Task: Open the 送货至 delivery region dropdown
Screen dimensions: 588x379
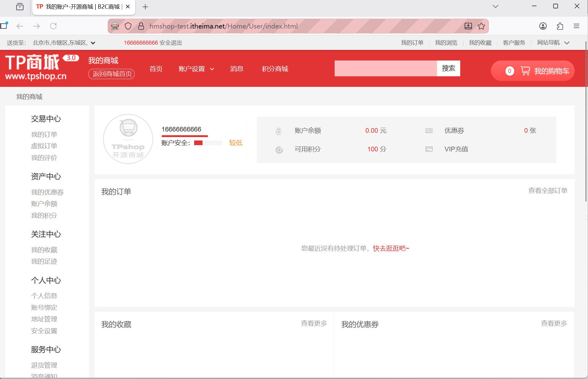Action: click(93, 43)
